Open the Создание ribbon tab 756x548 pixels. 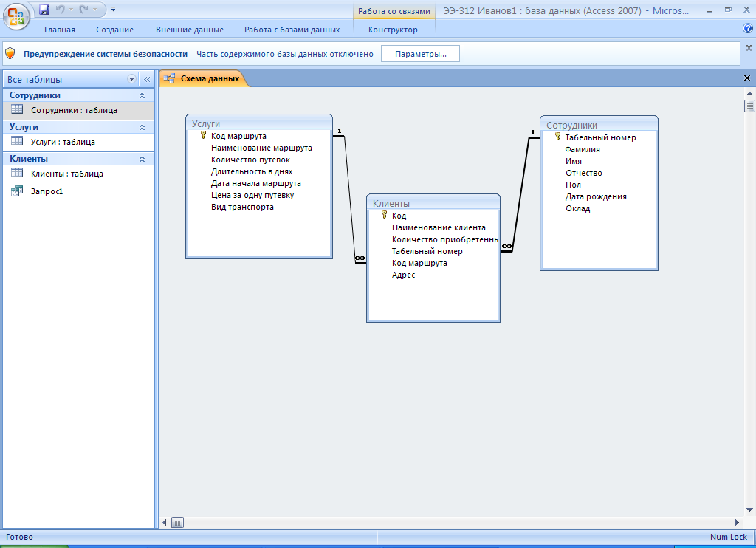coord(114,30)
